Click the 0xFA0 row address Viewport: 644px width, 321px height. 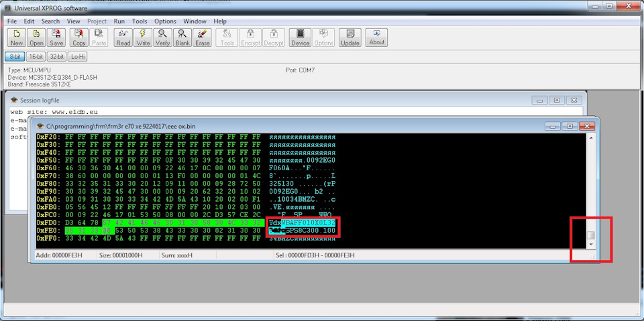[48, 199]
